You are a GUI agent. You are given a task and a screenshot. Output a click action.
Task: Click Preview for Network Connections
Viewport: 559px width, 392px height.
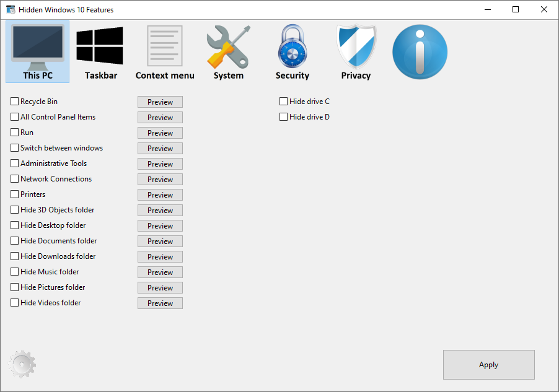(x=160, y=179)
